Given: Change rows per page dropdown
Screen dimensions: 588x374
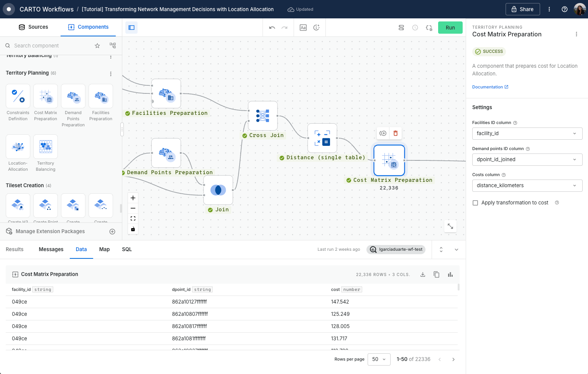Looking at the screenshot, I should point(379,359).
